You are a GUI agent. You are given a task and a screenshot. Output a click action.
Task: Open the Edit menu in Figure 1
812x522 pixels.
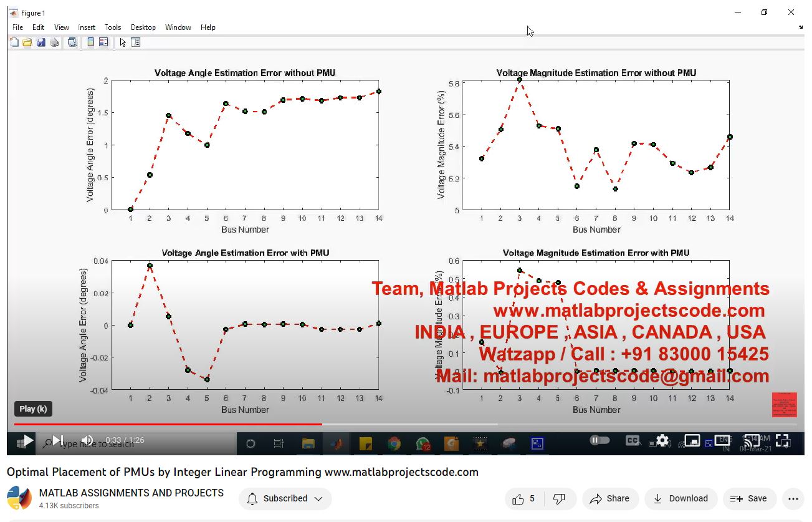point(39,27)
